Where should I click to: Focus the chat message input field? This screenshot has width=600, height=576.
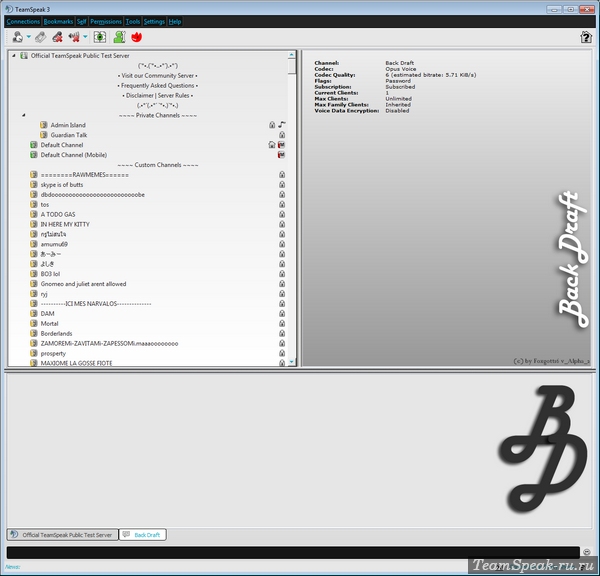point(293,552)
